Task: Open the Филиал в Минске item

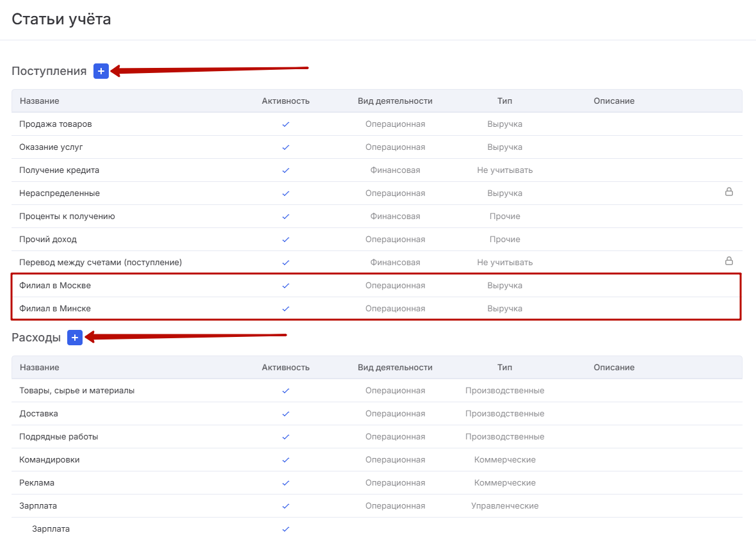Action: pyautogui.click(x=55, y=309)
